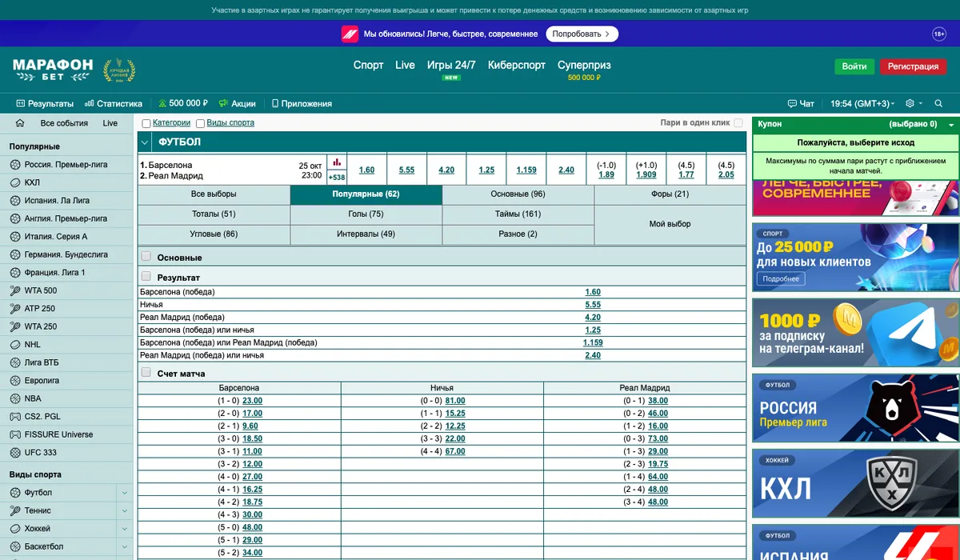Viewport: 960px width, 560px height.
Task: Check the Счет матча section checkbox
Action: [x=146, y=372]
